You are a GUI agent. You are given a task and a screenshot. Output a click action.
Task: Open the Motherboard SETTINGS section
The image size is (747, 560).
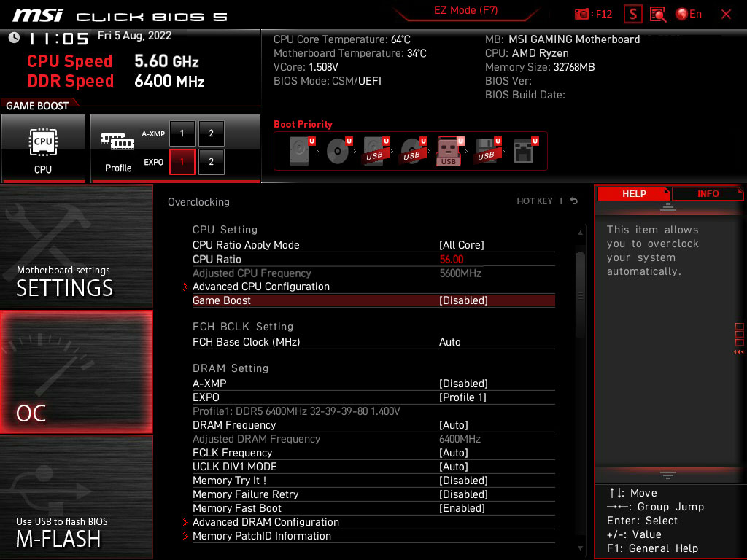(x=76, y=246)
